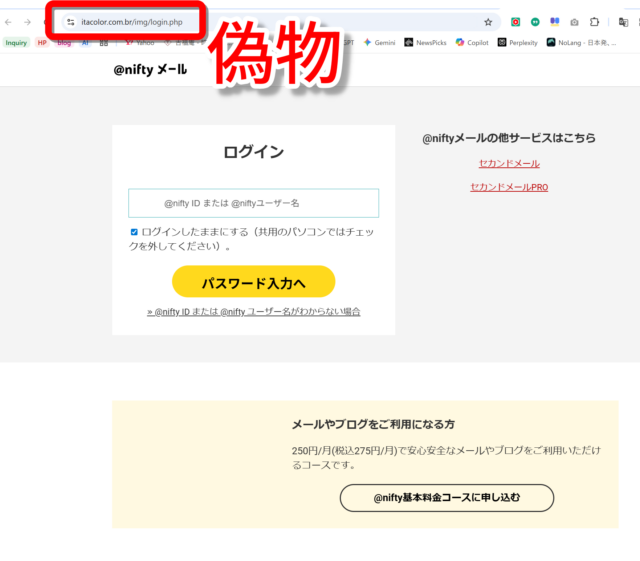Open the Inquiry bookmark
The height and width of the screenshot is (561, 640).
[16, 42]
